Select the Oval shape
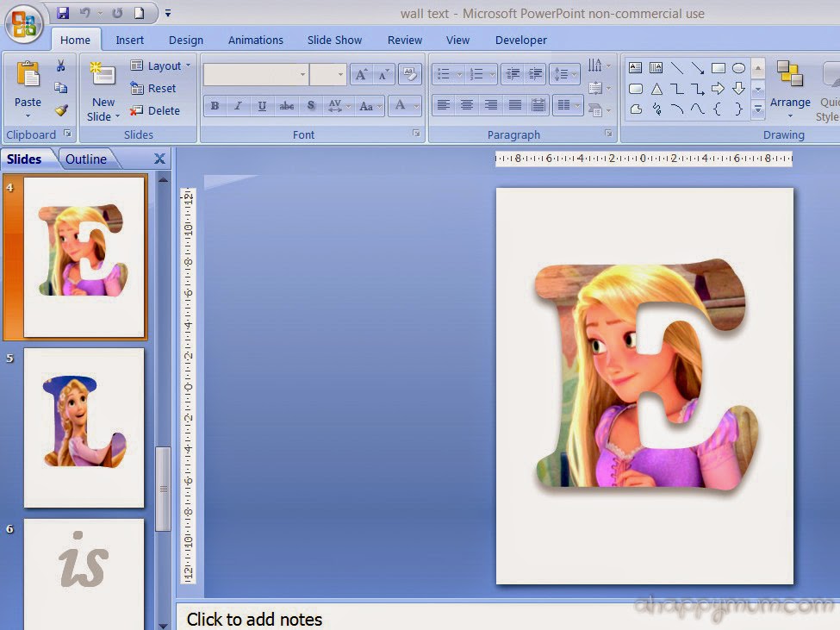840x630 pixels. [x=738, y=67]
